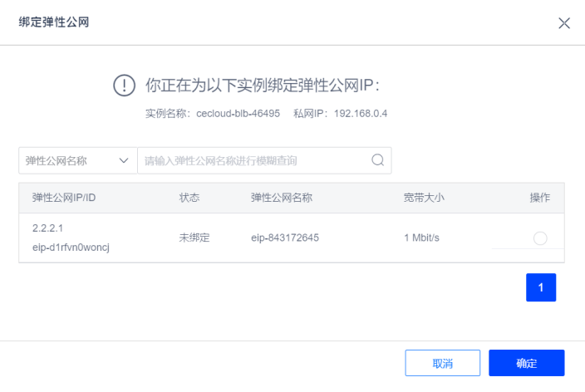Click the 弹性公网名称 table column header

click(282, 198)
